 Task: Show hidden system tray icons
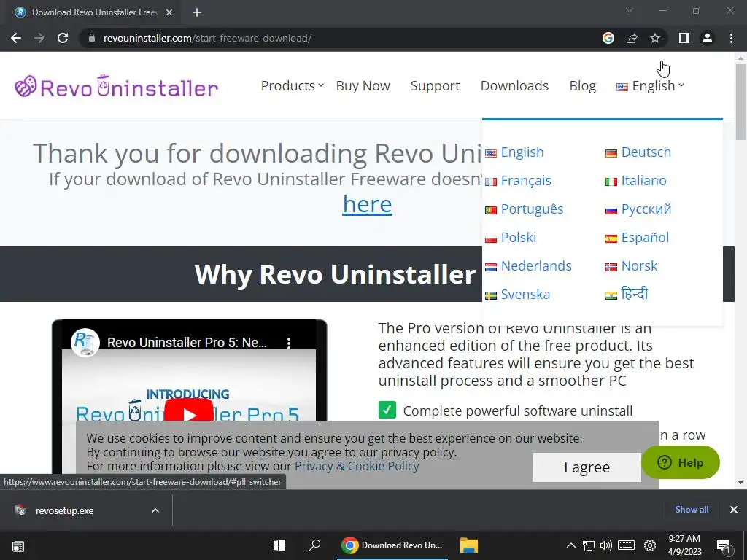point(570,545)
